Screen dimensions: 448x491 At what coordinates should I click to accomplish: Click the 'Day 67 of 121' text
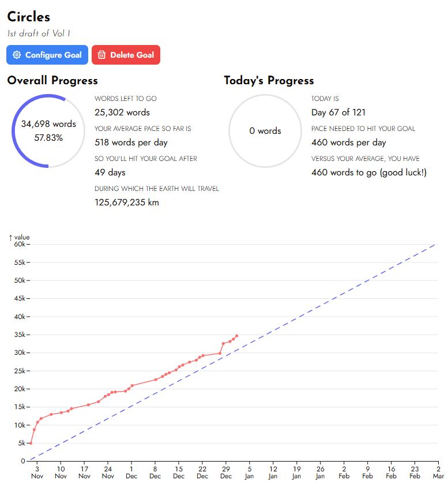click(x=338, y=112)
